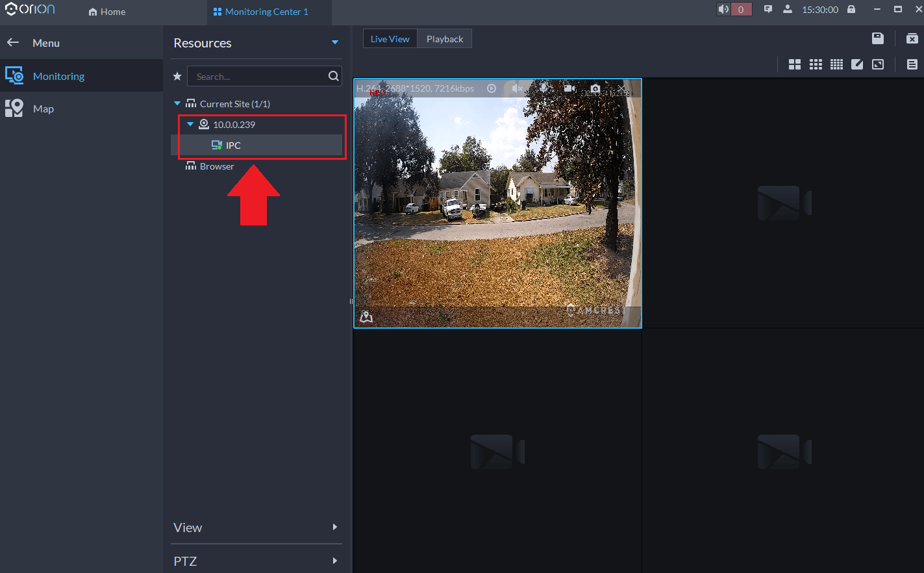Collapse the 10.0.0.239 device node
This screenshot has height=573, width=924.
point(190,124)
